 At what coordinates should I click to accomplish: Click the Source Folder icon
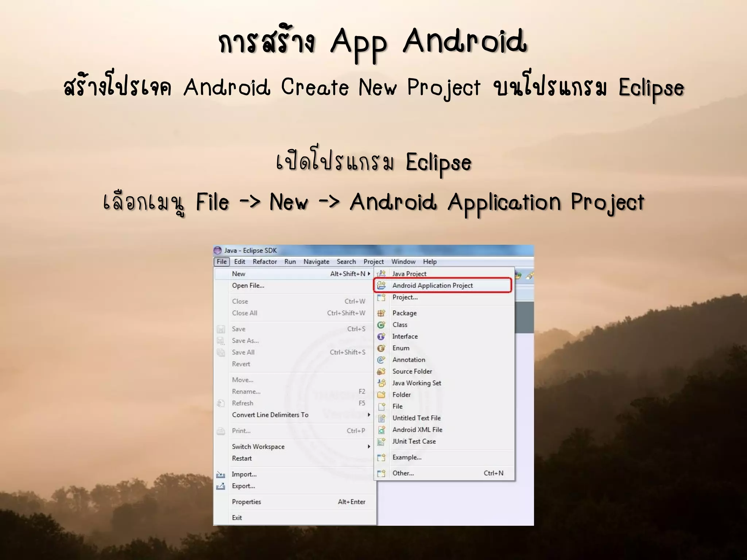tap(381, 371)
